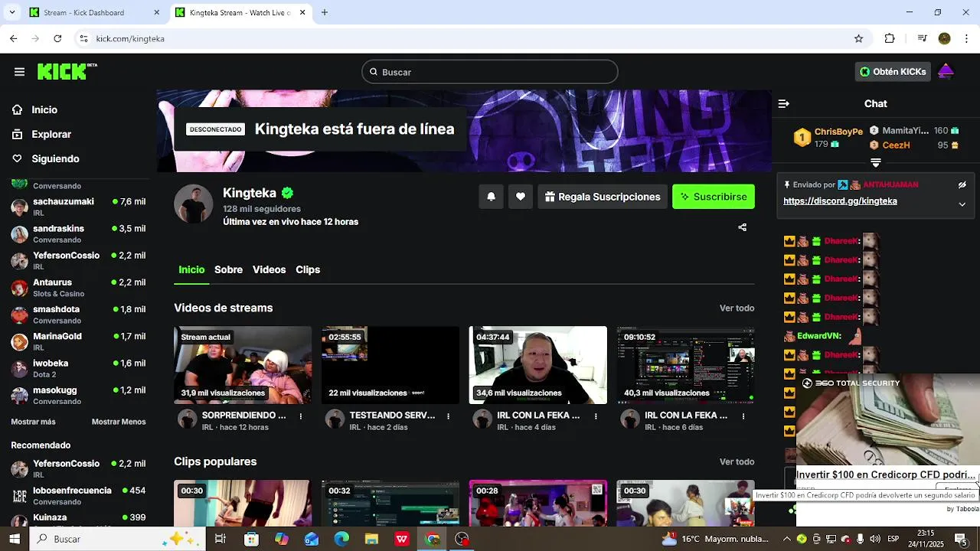Reload the page

(x=57, y=38)
